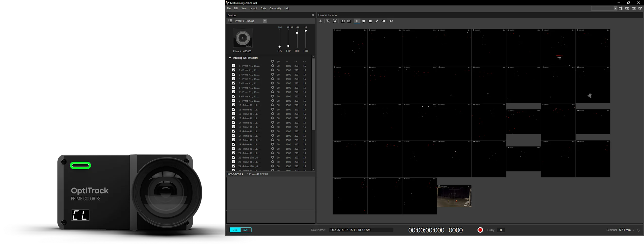The width and height of the screenshot is (644, 244).
Task: Click the 3D axis view icon
Action: [320, 21]
